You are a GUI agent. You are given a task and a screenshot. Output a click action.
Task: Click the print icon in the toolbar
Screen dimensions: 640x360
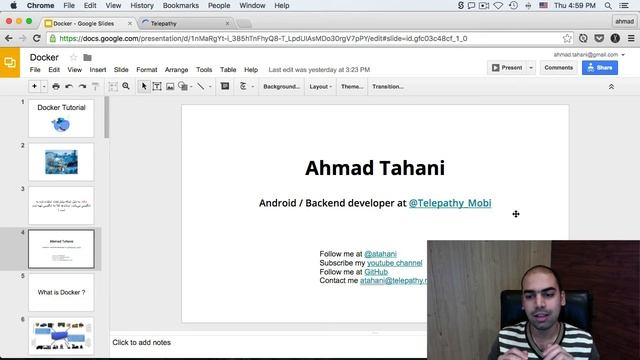[56, 87]
